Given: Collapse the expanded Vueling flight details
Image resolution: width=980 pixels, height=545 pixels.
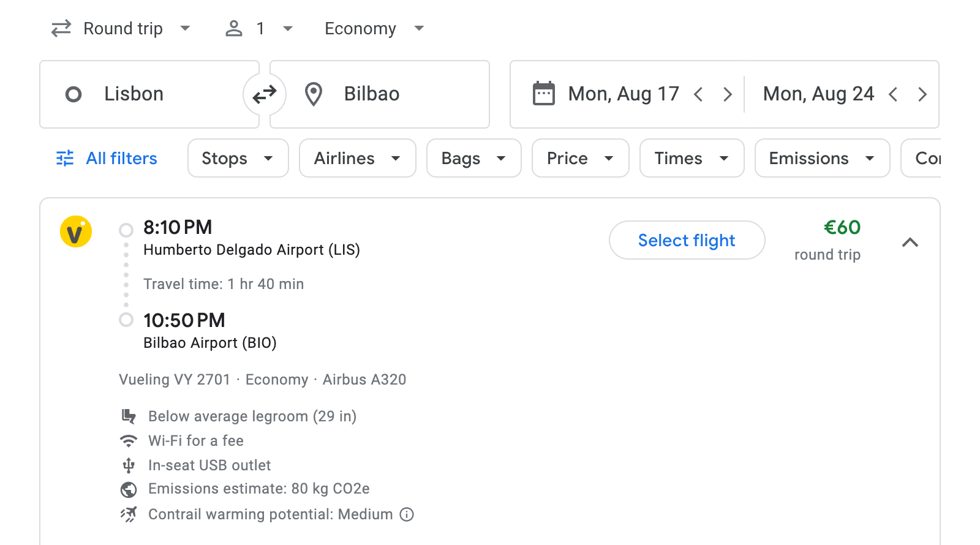Looking at the screenshot, I should pos(911,242).
